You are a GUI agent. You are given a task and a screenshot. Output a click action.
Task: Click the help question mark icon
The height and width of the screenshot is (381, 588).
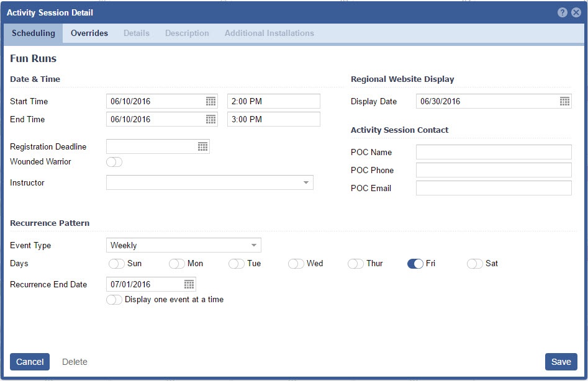[x=563, y=12]
